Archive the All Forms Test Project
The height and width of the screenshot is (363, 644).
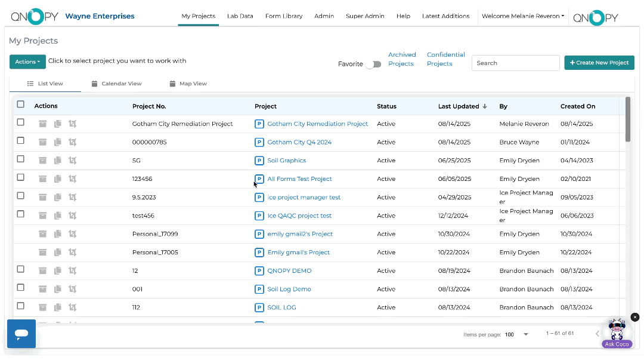pyautogui.click(x=43, y=179)
